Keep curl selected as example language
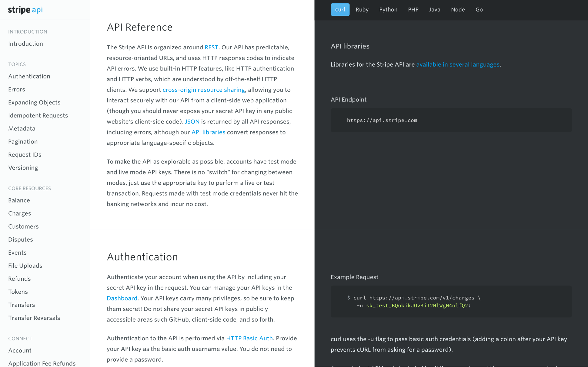Screen dimensions: 588x367 pos(340,9)
